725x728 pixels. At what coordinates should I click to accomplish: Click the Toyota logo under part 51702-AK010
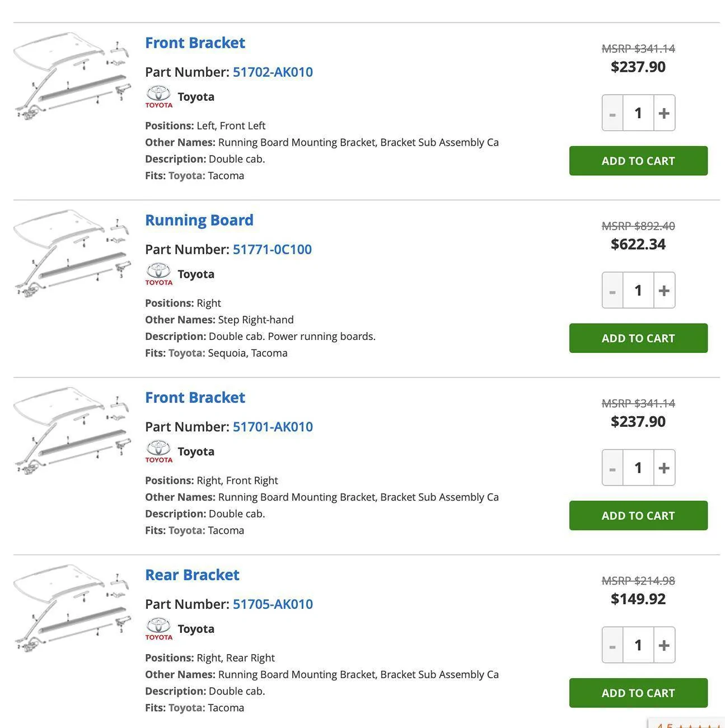[159, 97]
